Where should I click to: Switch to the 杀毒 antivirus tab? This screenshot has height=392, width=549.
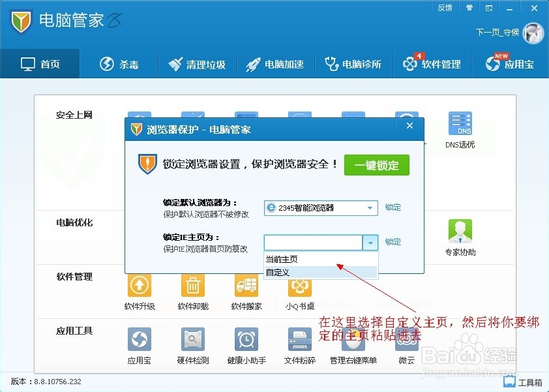point(119,64)
